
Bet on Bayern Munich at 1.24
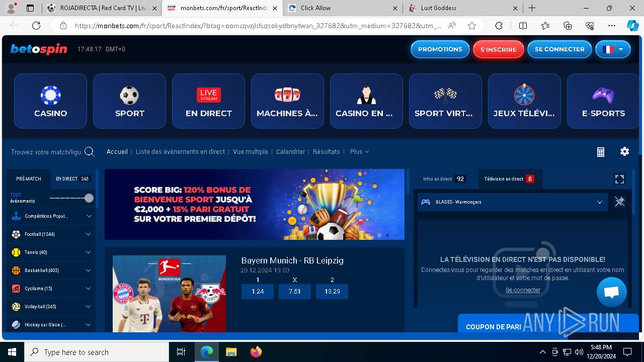click(258, 292)
